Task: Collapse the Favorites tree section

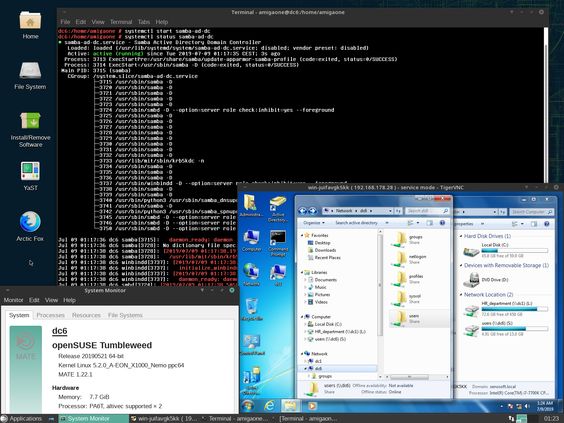Action: click(x=302, y=235)
